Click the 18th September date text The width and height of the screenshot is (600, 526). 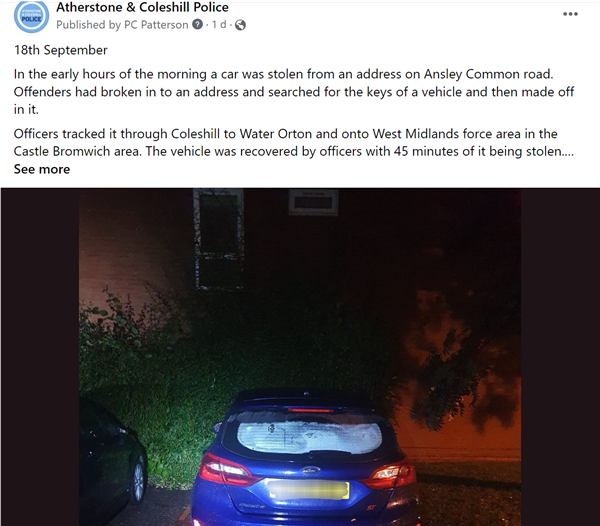tap(60, 50)
